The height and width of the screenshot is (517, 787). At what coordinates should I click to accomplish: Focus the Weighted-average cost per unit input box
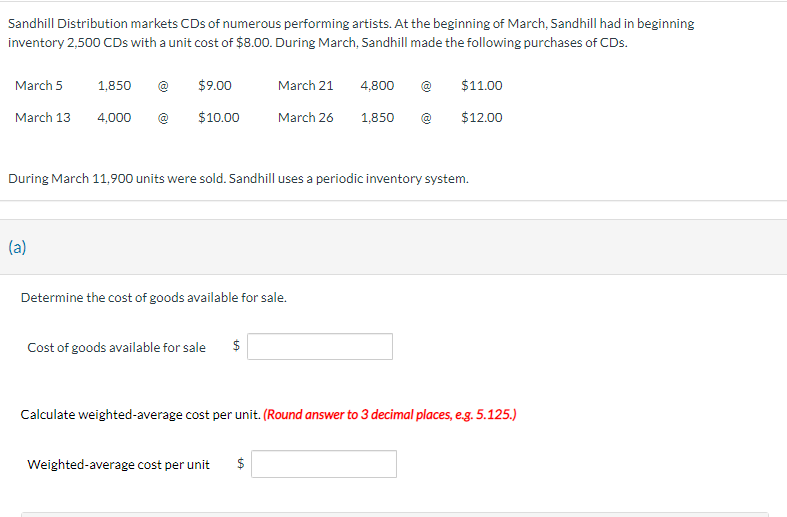(x=324, y=464)
